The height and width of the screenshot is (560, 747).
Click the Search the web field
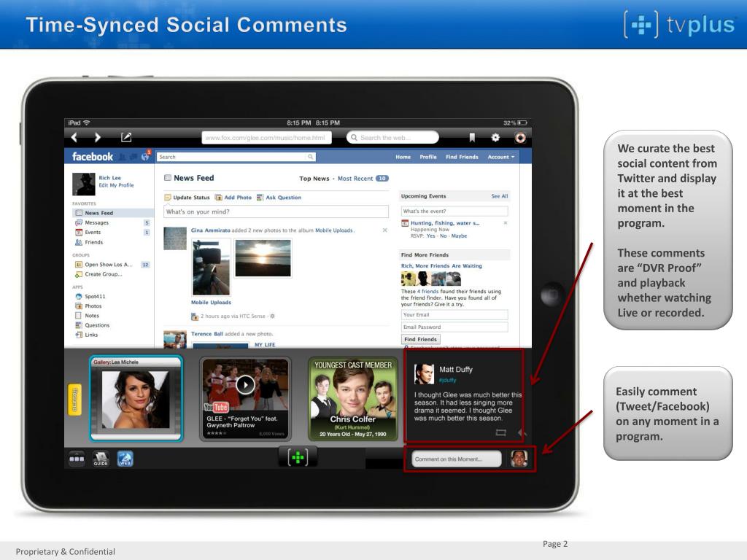392,138
